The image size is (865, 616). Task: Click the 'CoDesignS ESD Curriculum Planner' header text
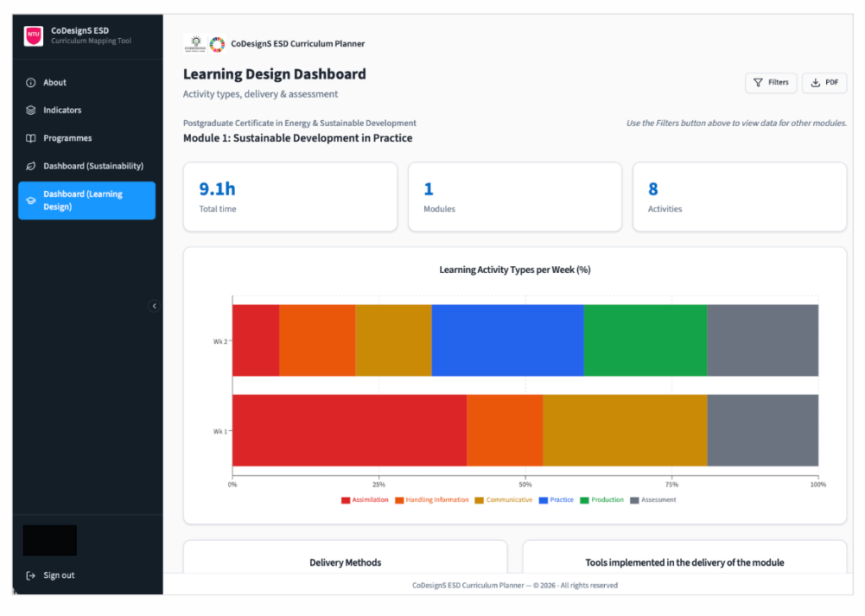[x=298, y=44]
